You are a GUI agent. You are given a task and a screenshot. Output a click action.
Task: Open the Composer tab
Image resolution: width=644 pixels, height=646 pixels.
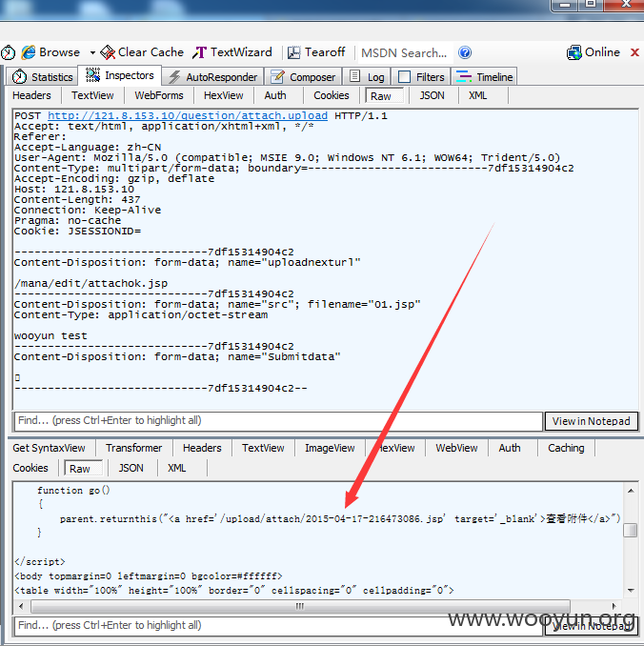click(303, 77)
